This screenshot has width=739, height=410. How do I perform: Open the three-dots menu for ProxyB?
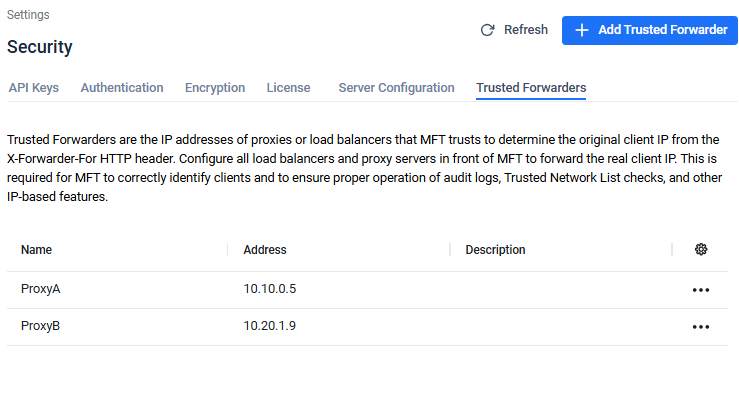click(701, 327)
